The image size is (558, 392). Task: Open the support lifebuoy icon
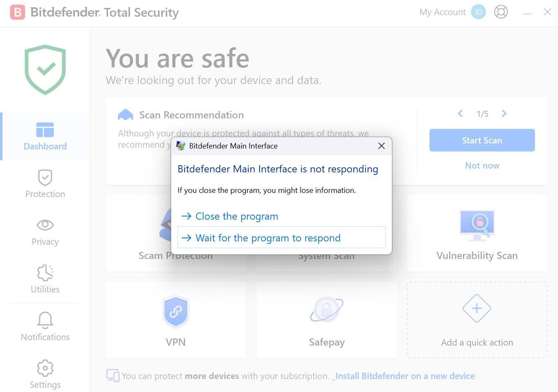[501, 12]
